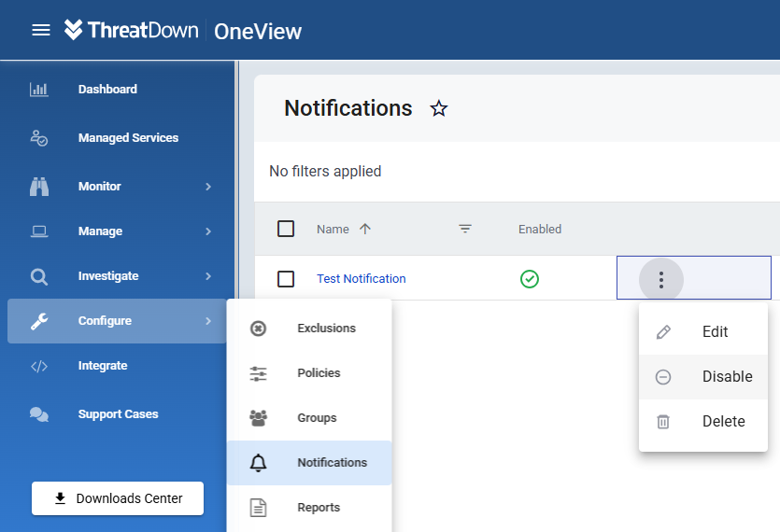
Task: Open Groups in the Configure submenu
Action: pos(309,418)
